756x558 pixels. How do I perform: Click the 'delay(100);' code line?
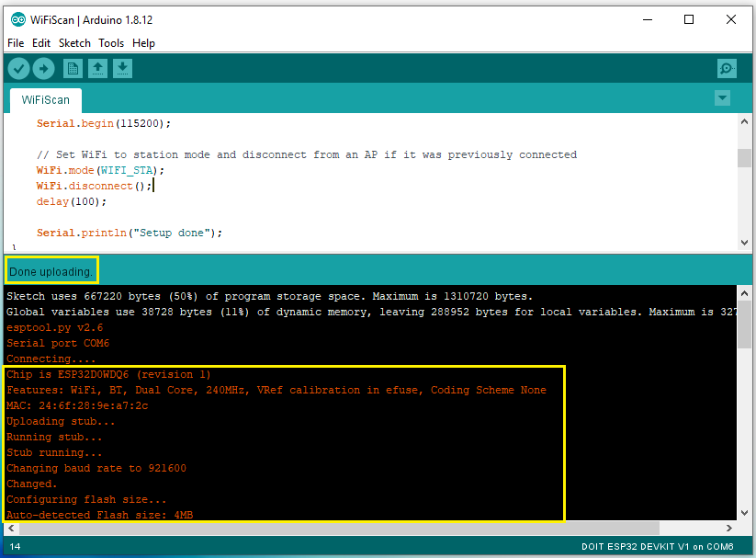pyautogui.click(x=72, y=201)
